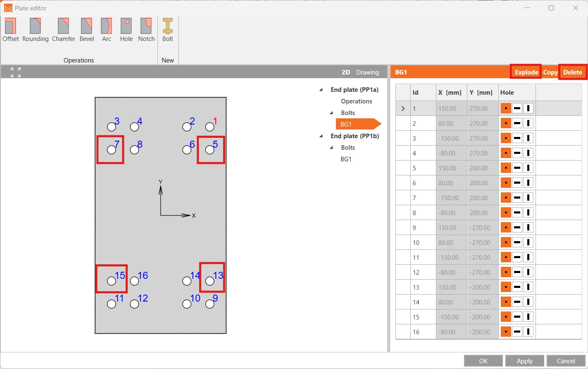The height and width of the screenshot is (369, 588).
Task: Switch to the Drawing view tab
Action: tap(367, 72)
